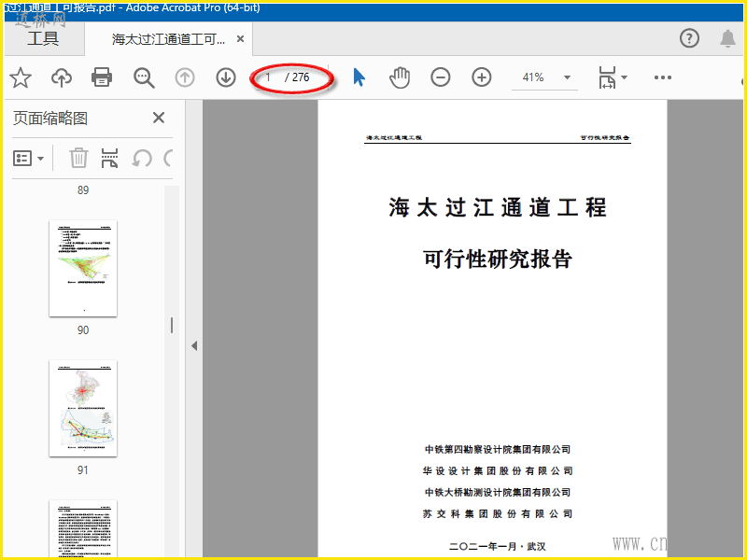Click the current page number field
The height and width of the screenshot is (560, 747).
270,77
